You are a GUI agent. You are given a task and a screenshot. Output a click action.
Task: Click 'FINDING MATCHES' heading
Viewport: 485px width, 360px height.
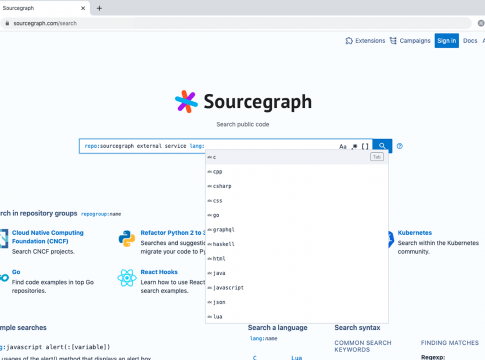click(450, 343)
